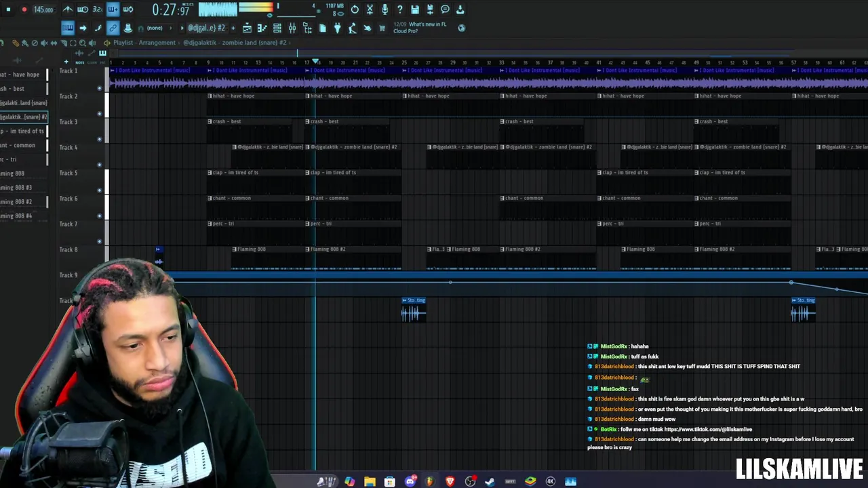Click the Playlist - Arrangement breadcrumb
868x488 pixels.
(144, 43)
